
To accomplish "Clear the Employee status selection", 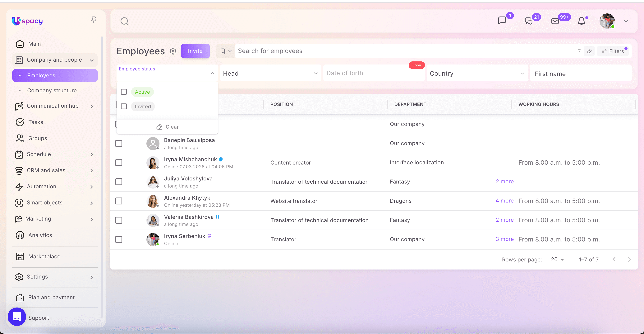I will click(167, 127).
